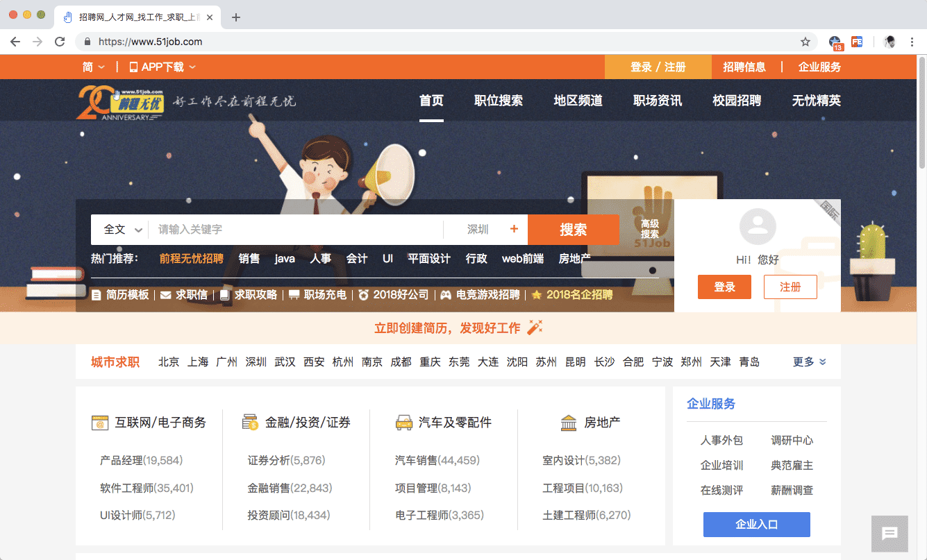Click the red FE extension icon

(857, 42)
